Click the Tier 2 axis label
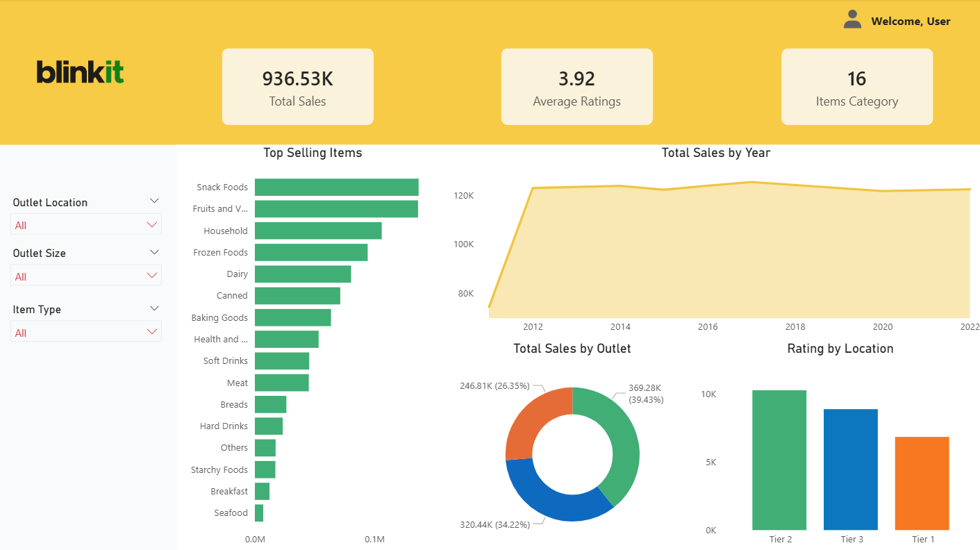Image resolution: width=980 pixels, height=550 pixels. pyautogui.click(x=781, y=540)
